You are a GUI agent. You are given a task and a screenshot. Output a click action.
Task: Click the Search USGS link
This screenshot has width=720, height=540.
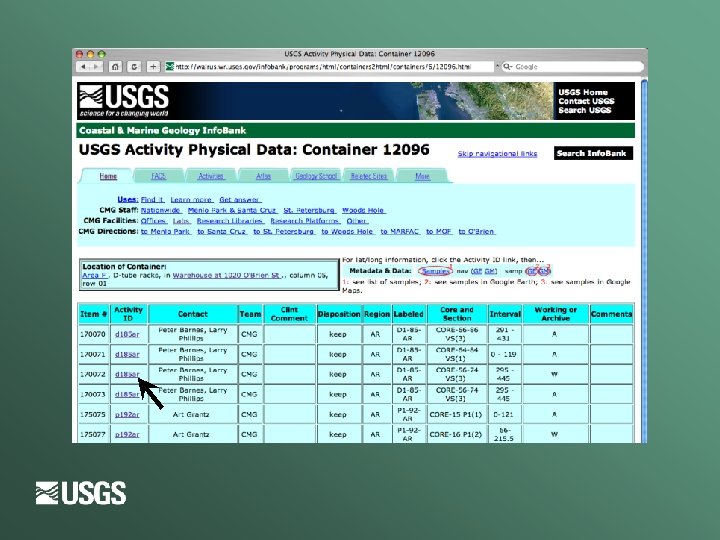585,111
